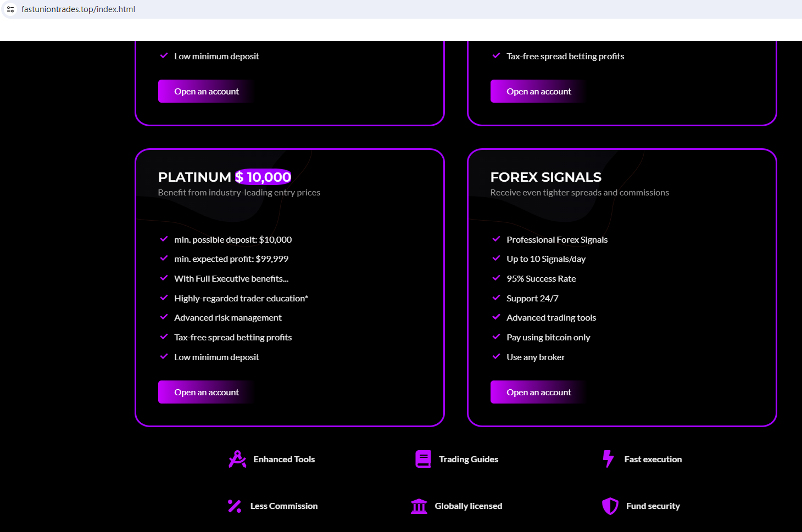Select the PLATINUM plan heading
The height and width of the screenshot is (532, 802).
[x=194, y=177]
